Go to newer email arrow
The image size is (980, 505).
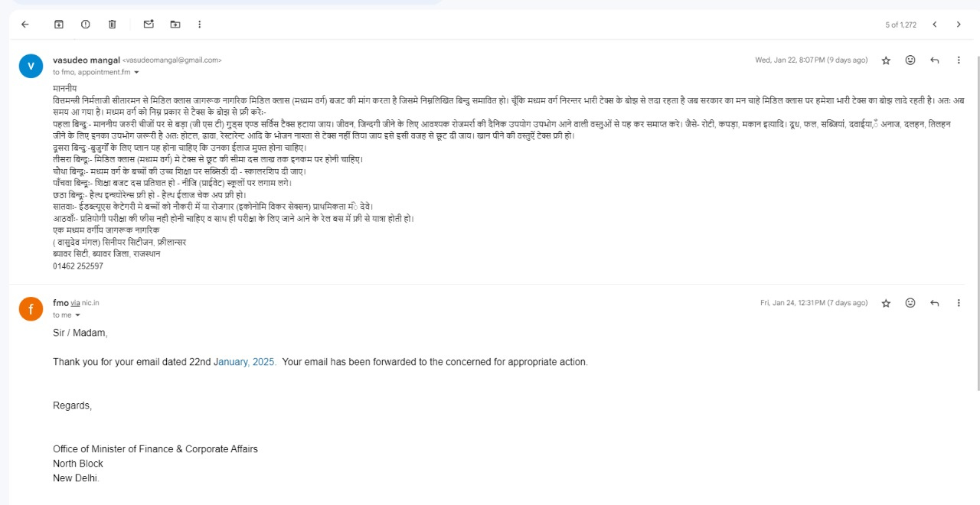point(935,24)
